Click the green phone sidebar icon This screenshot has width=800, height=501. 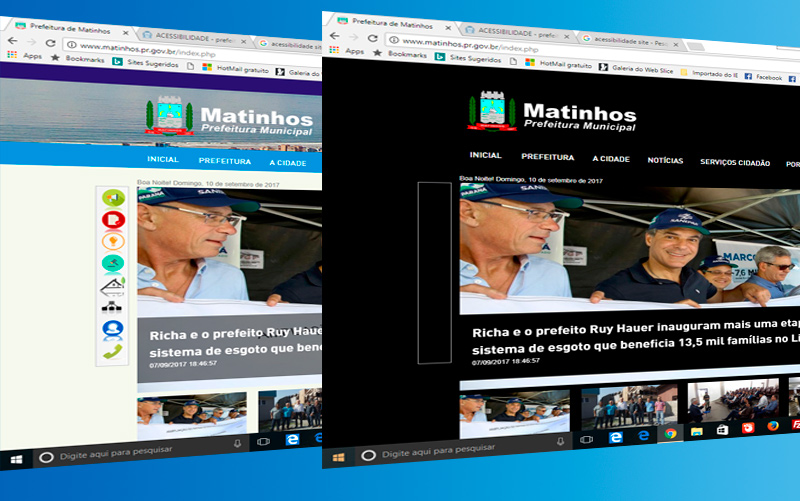[x=113, y=352]
